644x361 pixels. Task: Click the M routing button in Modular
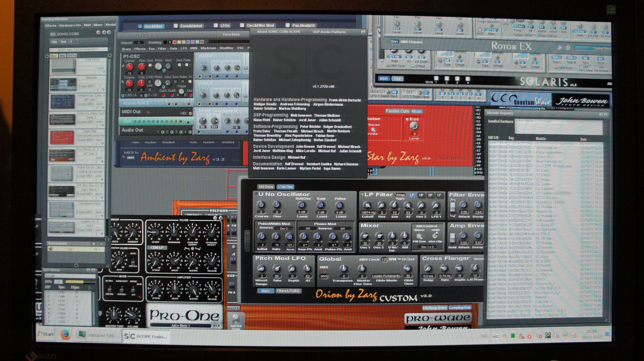(x=202, y=42)
